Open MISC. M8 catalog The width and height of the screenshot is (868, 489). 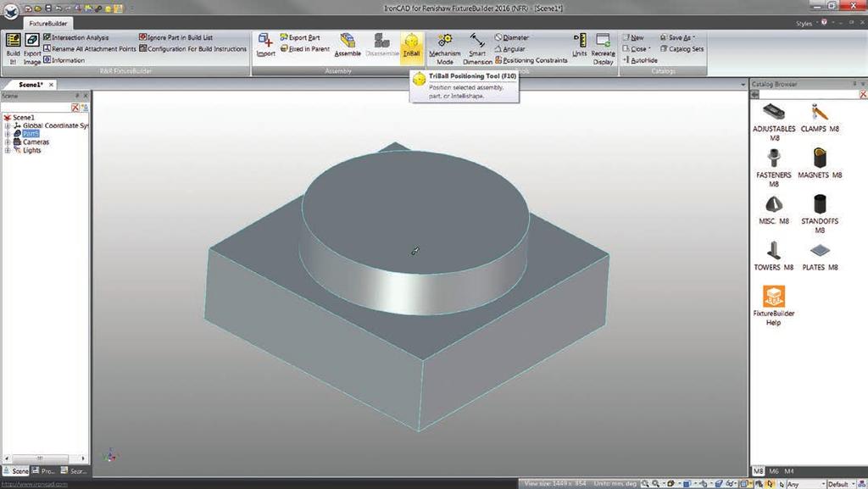pyautogui.click(x=774, y=209)
